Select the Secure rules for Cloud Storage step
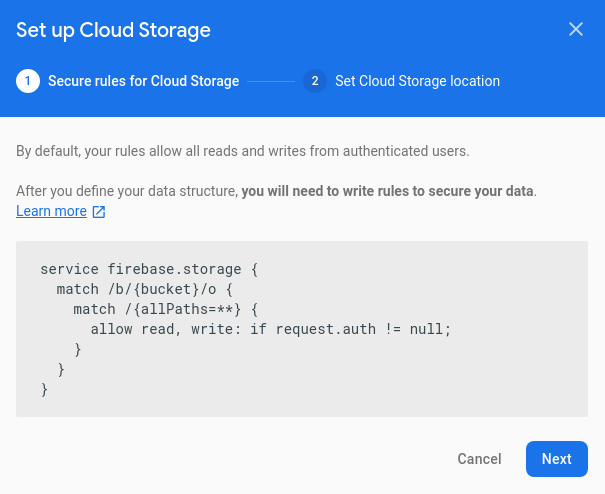The height and width of the screenshot is (494, 605). (x=143, y=81)
